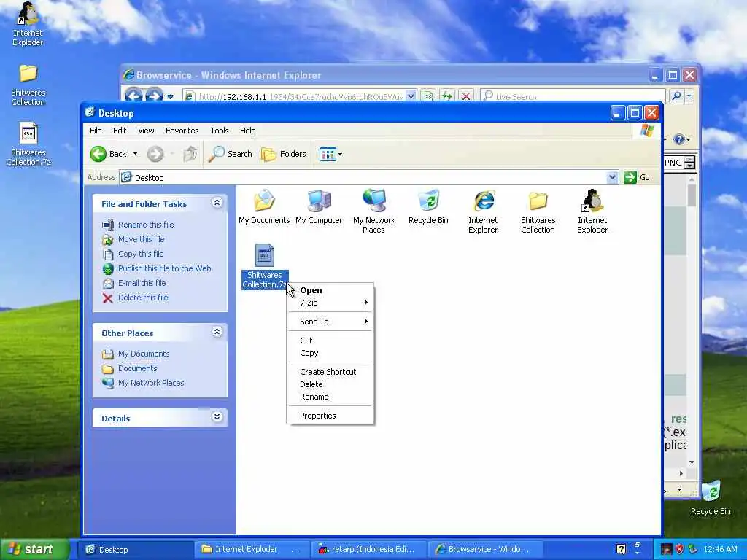Choose Create Shortcut in context menu
Viewport: 747px width, 560px height.
point(330,372)
